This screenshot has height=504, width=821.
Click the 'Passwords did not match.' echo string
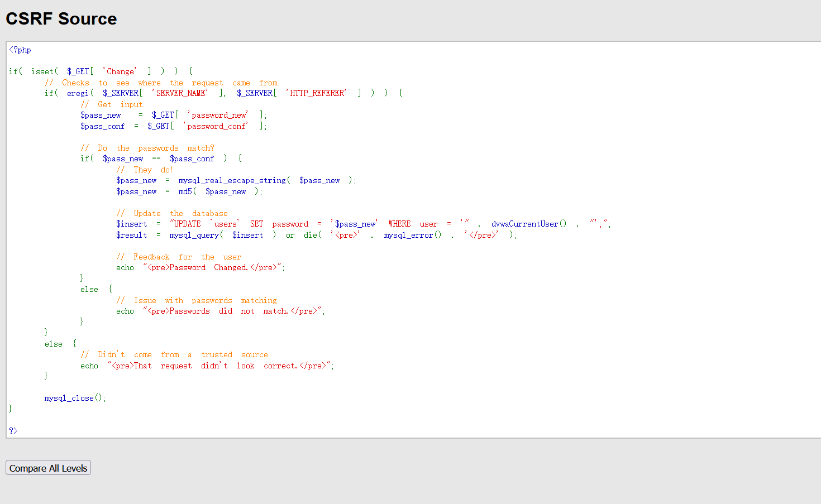tap(233, 311)
